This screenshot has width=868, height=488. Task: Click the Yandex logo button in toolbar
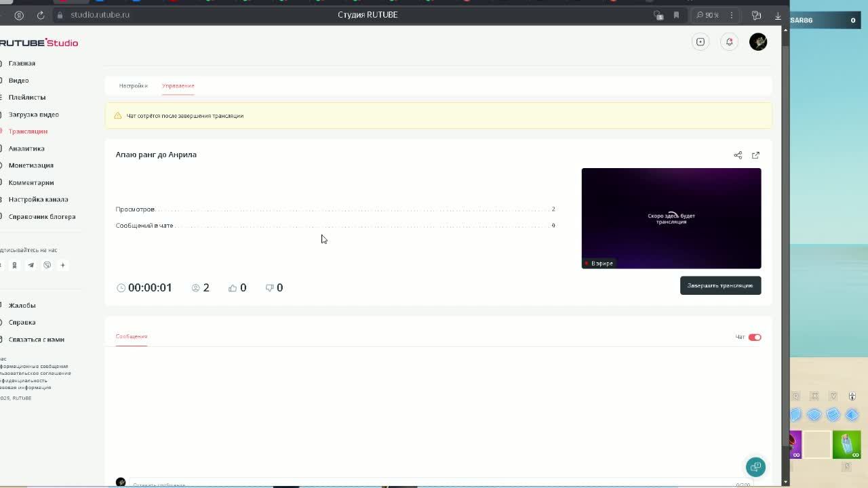pos(19,15)
